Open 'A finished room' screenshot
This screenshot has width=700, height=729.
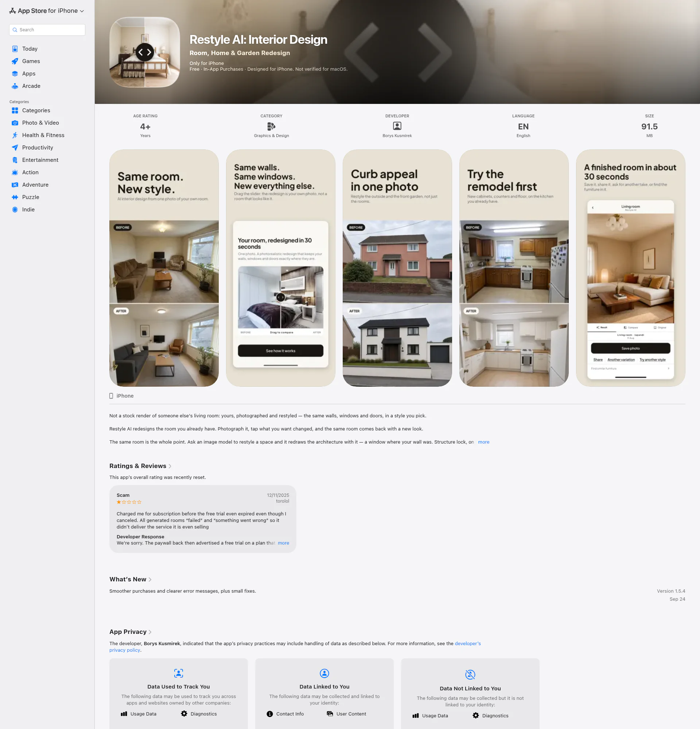(630, 268)
